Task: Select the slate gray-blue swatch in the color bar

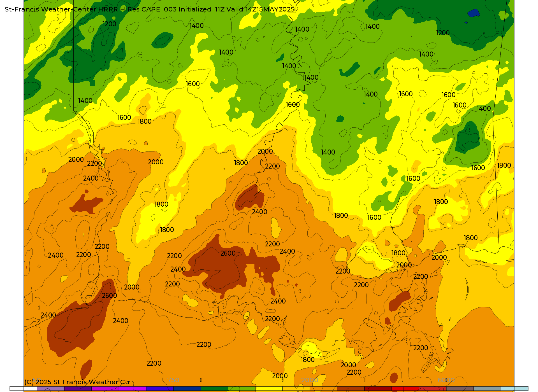Action: [487, 389]
